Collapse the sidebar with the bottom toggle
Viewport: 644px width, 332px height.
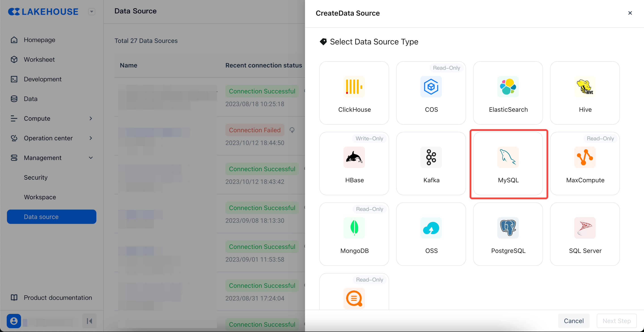coord(89,321)
